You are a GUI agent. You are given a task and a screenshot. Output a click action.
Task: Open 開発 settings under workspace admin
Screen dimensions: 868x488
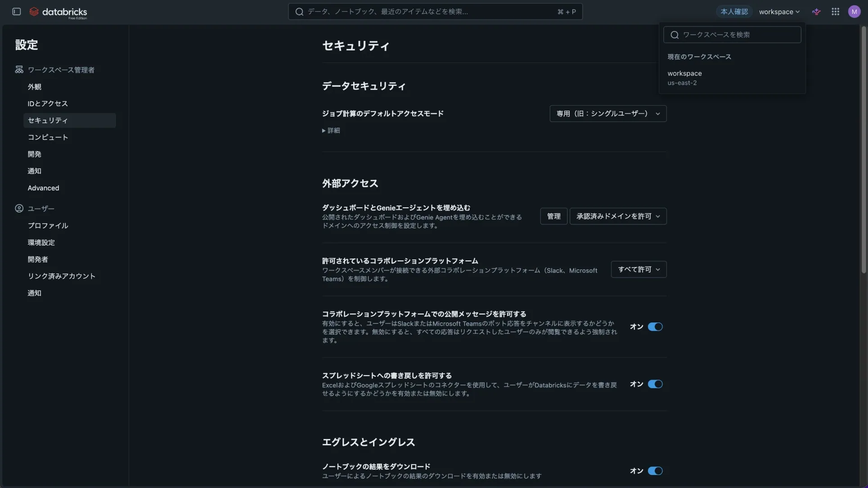tap(69, 154)
